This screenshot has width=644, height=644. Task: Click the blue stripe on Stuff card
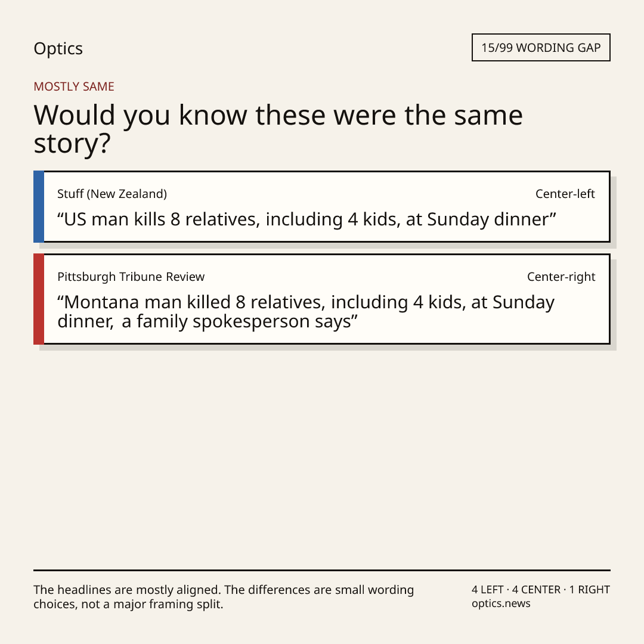pos(39,206)
